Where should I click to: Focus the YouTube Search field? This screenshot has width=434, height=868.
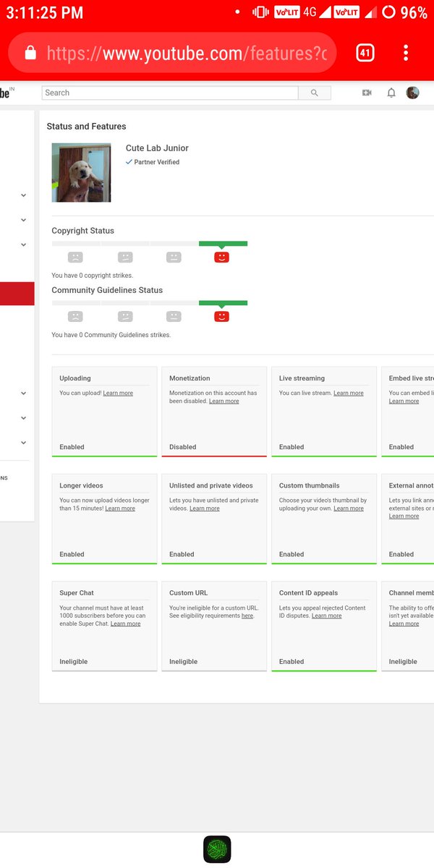pos(171,93)
